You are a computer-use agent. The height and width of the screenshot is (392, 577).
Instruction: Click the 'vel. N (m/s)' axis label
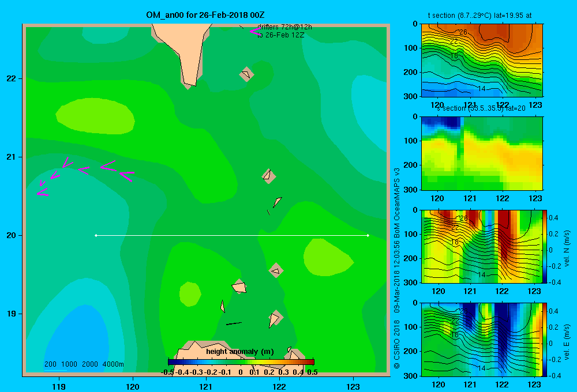(567, 248)
